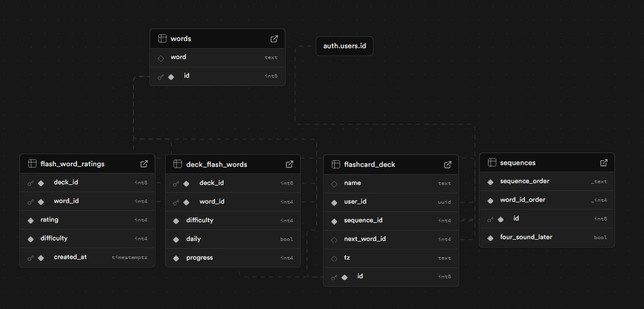644x309 pixels.
Task: Open the words table external link icon
Action: [274, 39]
